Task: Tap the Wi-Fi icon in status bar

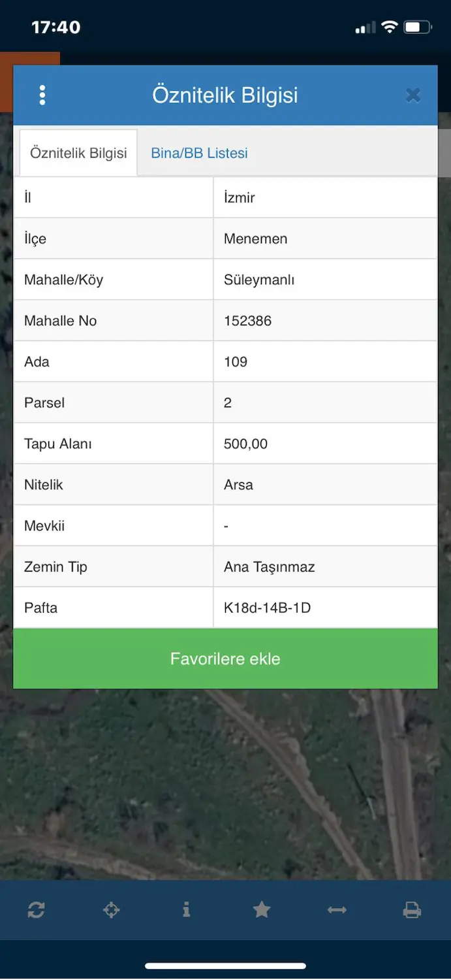Action: coord(390,27)
